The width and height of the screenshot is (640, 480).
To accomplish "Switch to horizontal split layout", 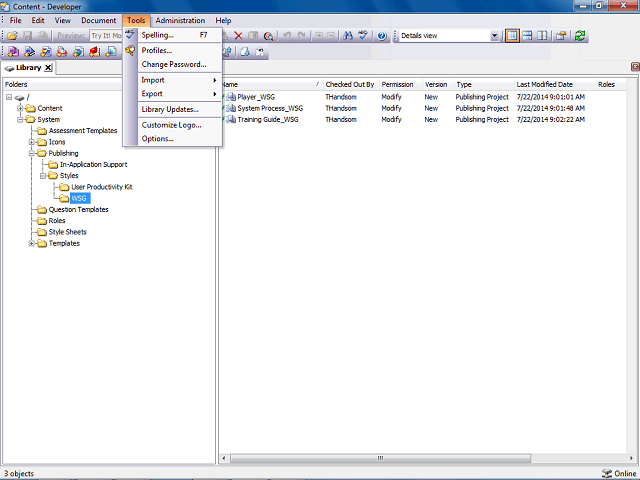I will pos(527,36).
